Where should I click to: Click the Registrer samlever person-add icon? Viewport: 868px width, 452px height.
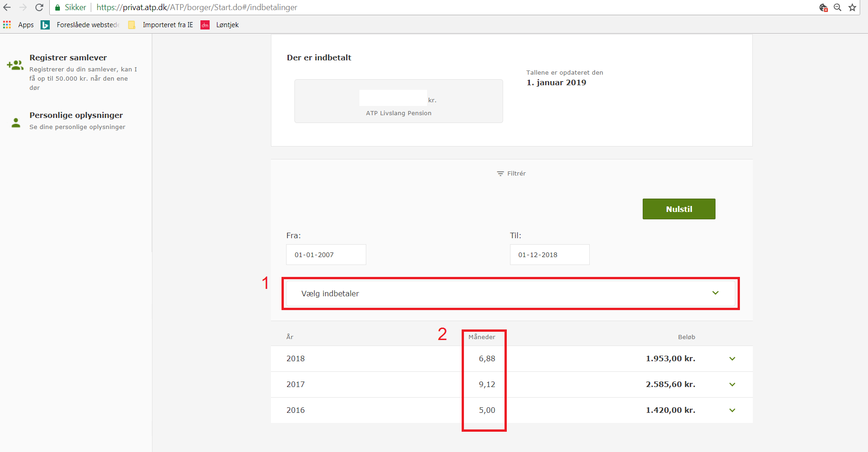click(x=15, y=65)
